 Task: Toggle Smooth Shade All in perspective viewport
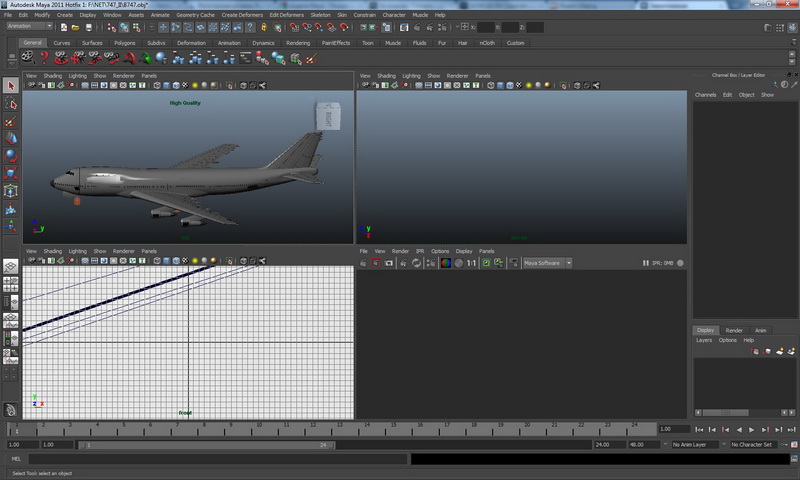pyautogui.click(x=165, y=86)
